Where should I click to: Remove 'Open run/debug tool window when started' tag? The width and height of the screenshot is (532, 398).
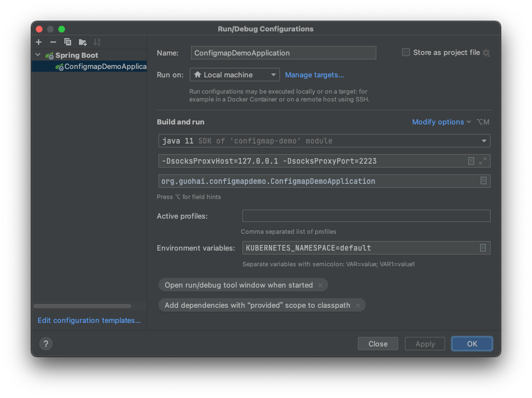(x=320, y=285)
